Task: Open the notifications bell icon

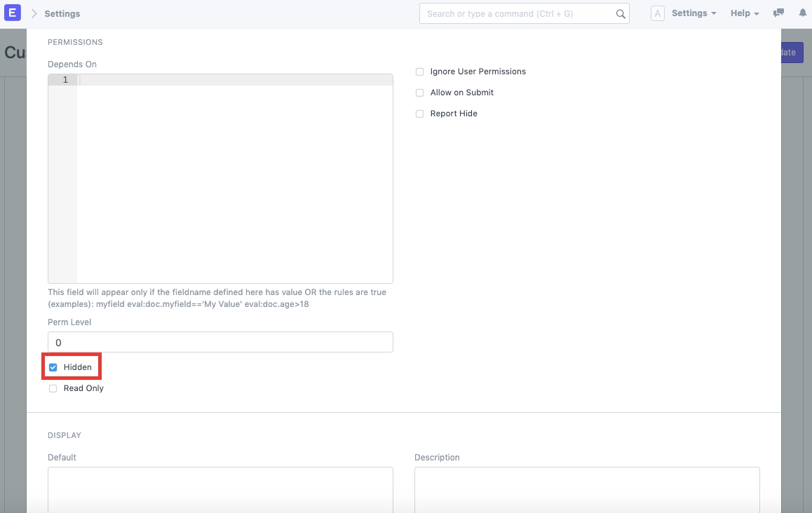Action: click(x=803, y=13)
